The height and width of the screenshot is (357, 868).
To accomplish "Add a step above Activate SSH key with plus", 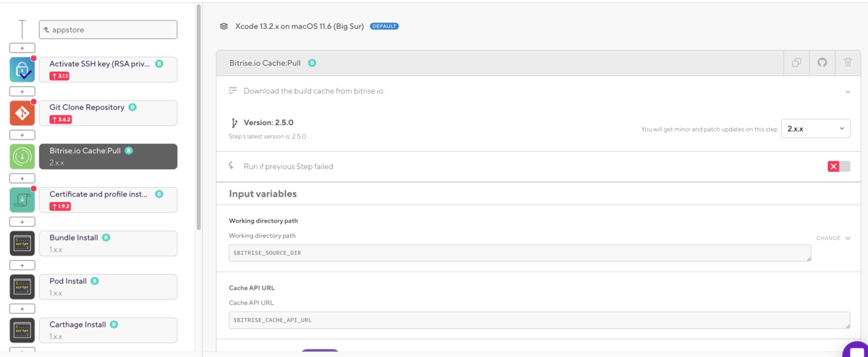I will click(x=22, y=48).
